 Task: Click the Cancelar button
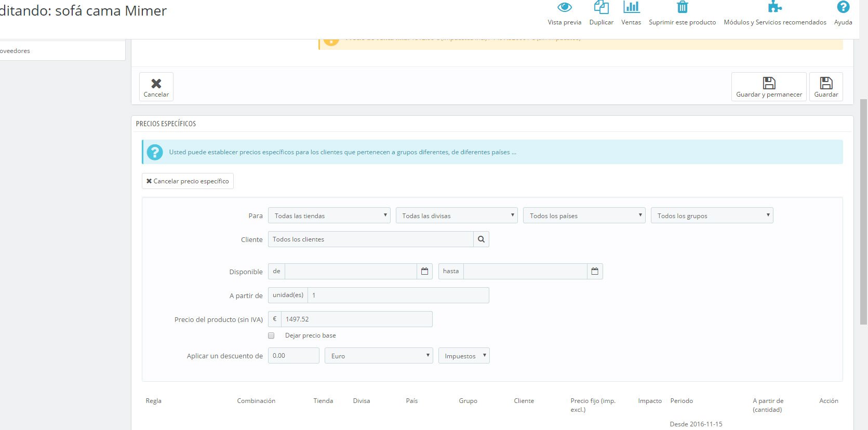pos(156,87)
